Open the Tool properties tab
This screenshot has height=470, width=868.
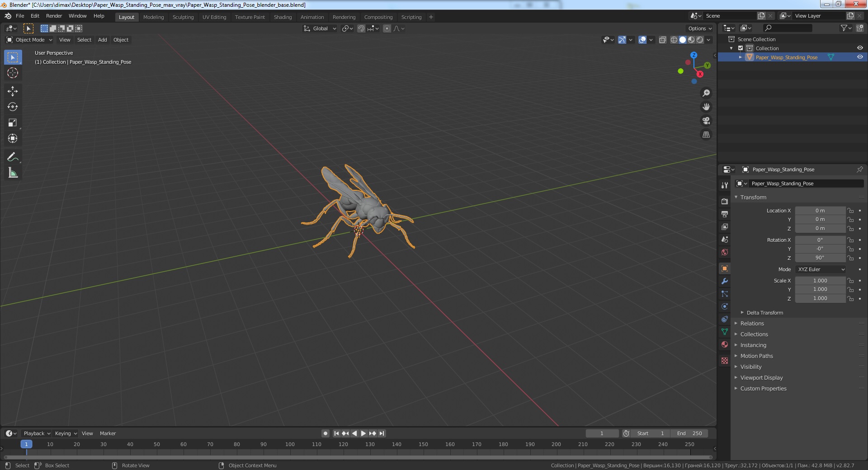(x=725, y=185)
